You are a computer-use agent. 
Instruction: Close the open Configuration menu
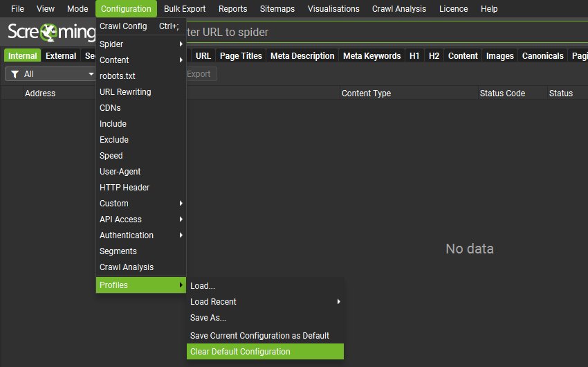tap(126, 8)
